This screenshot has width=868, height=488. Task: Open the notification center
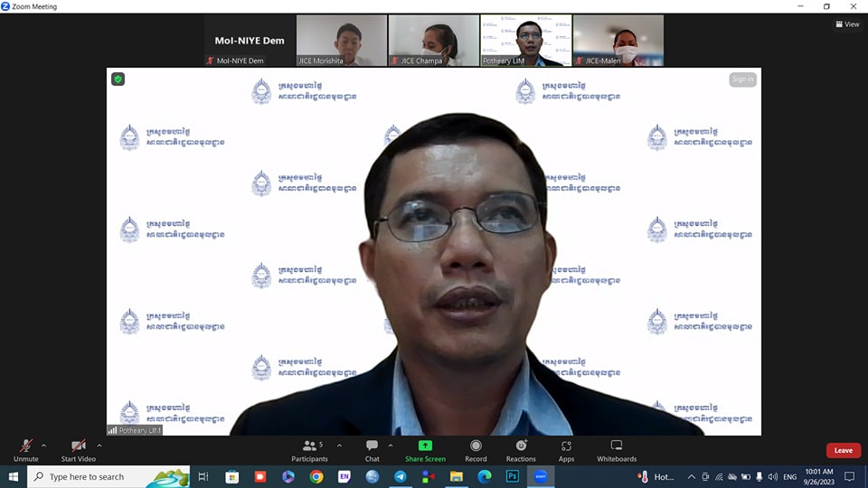[850, 476]
